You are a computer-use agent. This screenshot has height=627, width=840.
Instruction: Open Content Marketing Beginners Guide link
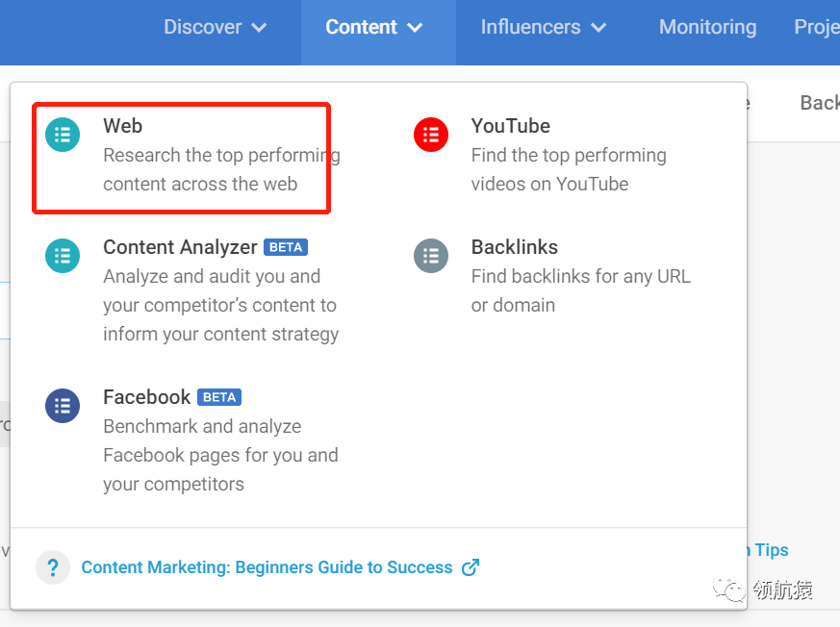pos(267,567)
